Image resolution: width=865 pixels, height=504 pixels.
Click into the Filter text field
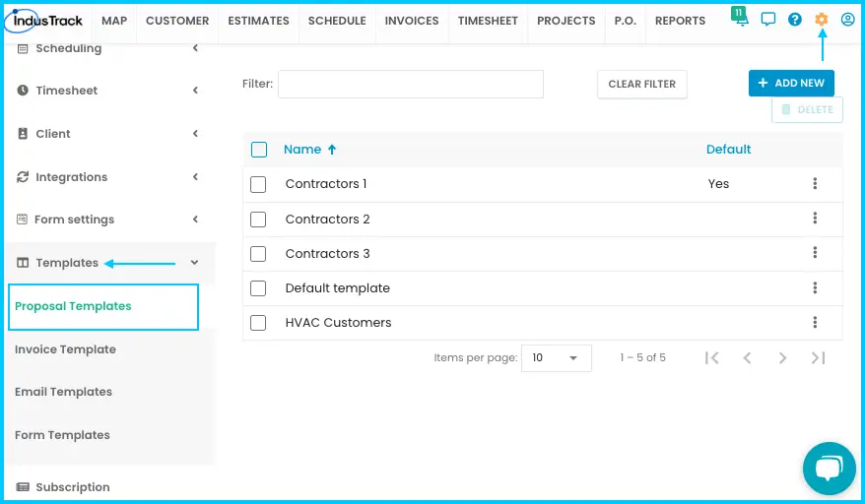[411, 84]
